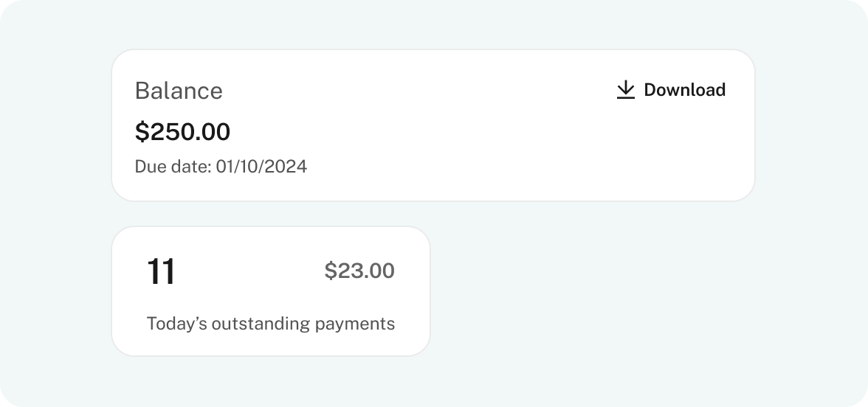Click the $250.00 balance amount
This screenshot has width=868, height=407.
[182, 132]
